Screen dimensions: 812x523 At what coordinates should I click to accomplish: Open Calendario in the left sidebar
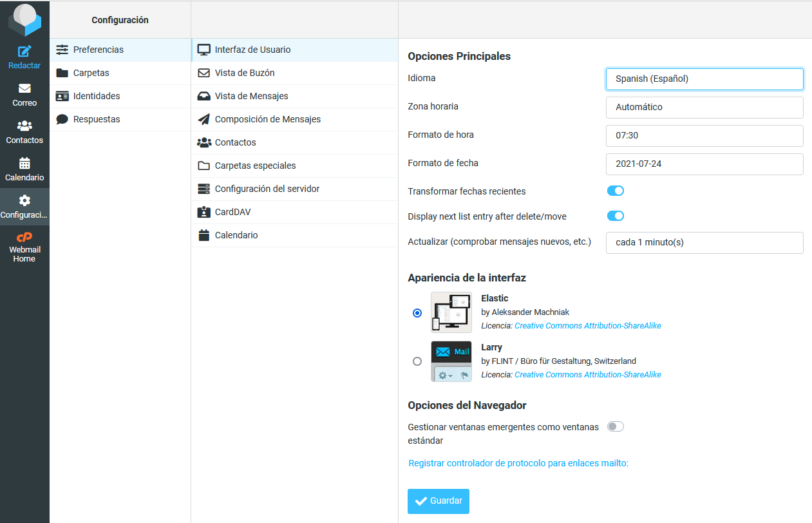24,169
